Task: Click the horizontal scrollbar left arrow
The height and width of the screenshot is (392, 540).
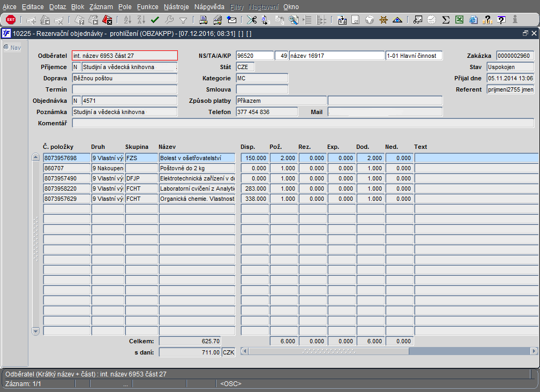Action: (244, 351)
